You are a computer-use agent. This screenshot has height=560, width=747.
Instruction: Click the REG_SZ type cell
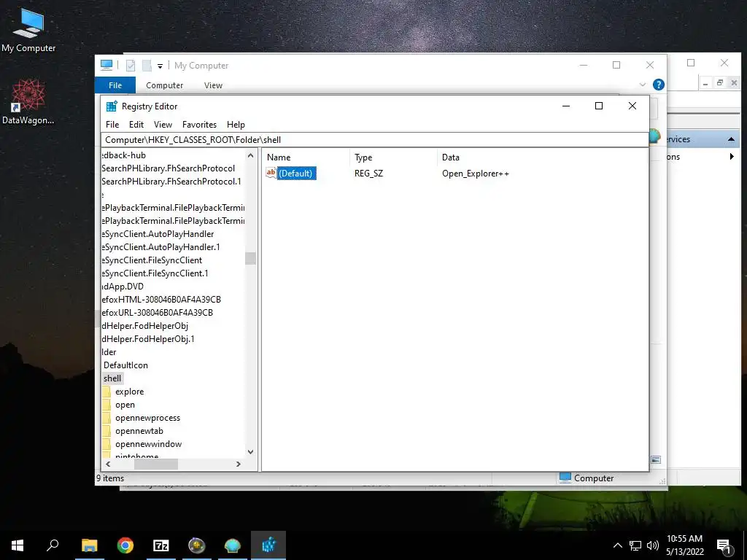pyautogui.click(x=368, y=174)
